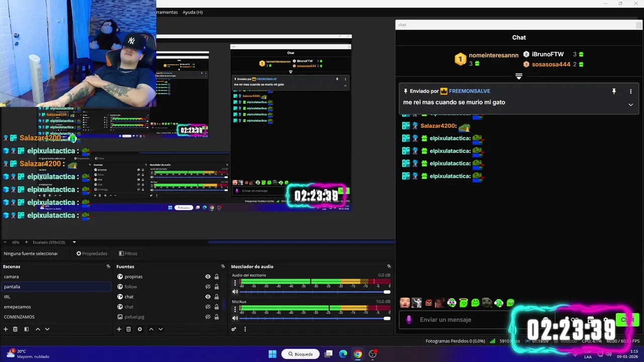
Task: Open source properties gear in Fuentes toolbar
Action: point(140,329)
